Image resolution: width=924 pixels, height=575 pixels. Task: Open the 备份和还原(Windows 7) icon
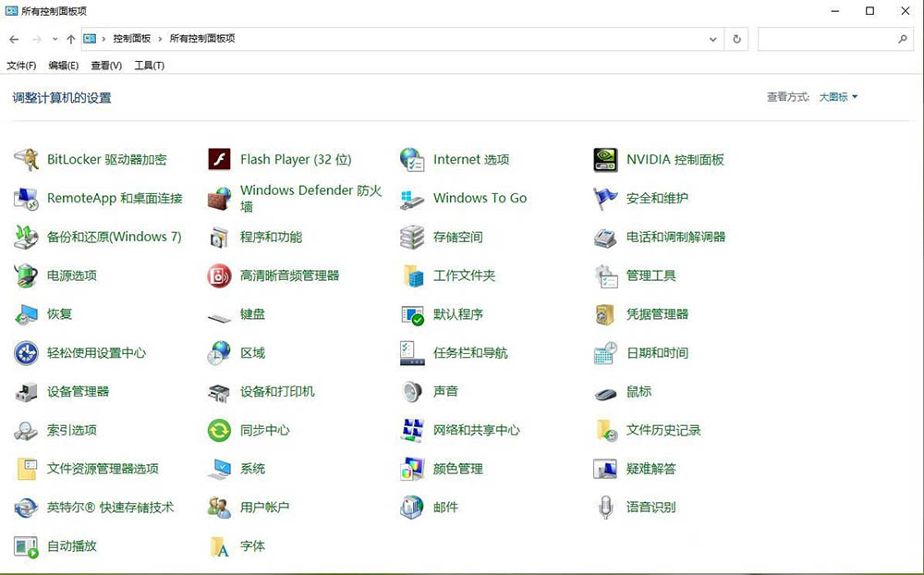26,237
